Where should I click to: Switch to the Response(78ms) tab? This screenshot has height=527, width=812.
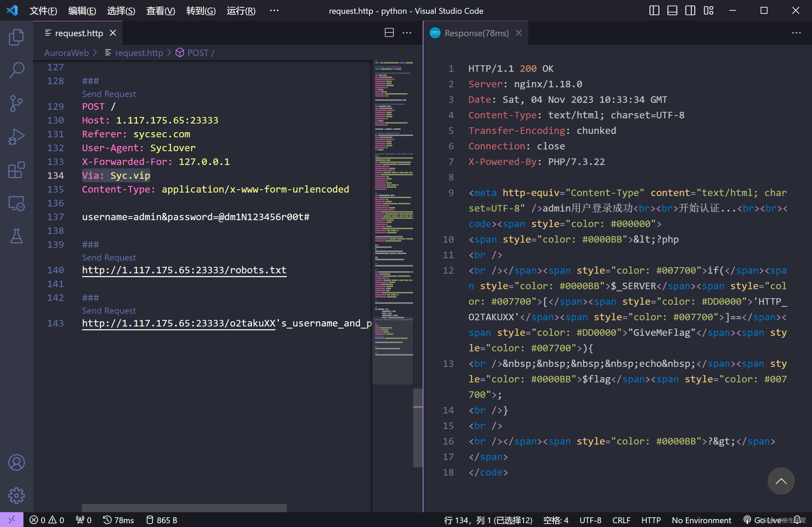point(476,33)
